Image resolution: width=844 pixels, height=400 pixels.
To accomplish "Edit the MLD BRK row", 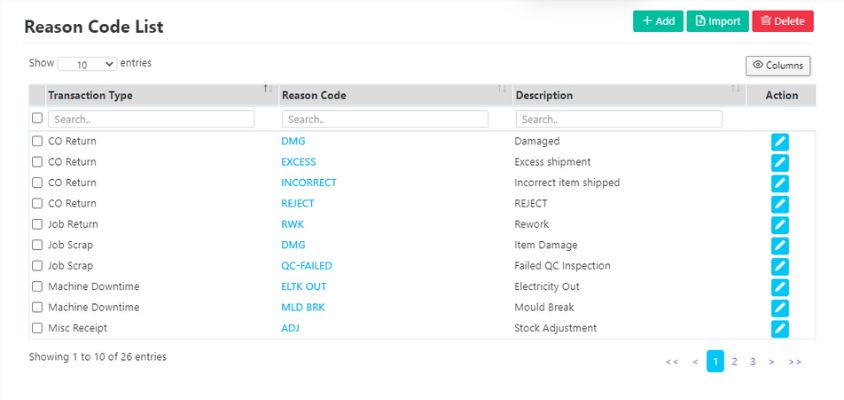I will tap(779, 308).
